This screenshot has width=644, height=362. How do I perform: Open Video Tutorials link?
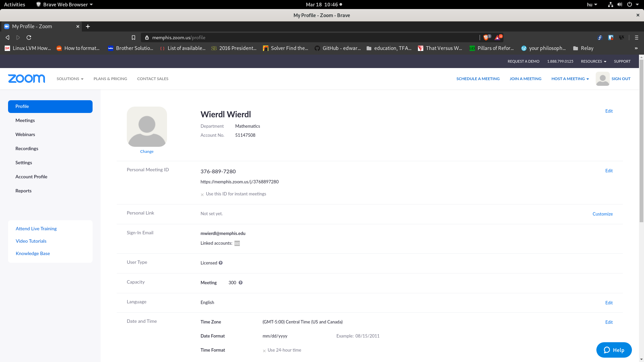31,241
